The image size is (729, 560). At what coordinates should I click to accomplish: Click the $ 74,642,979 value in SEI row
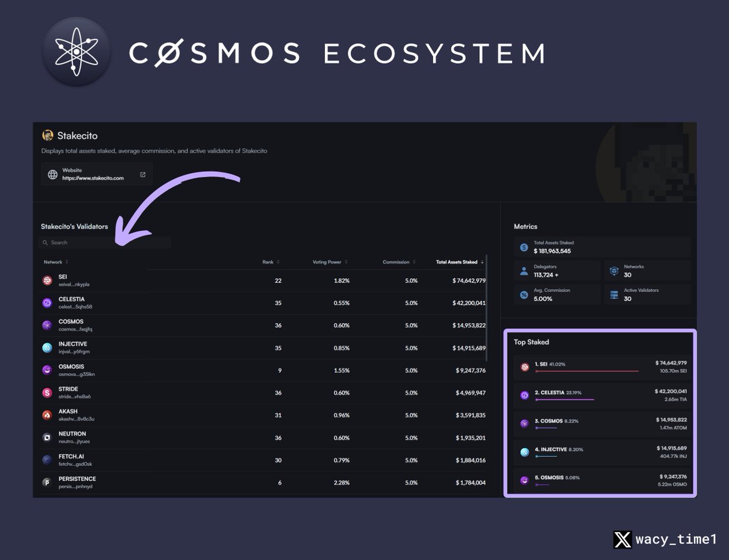(x=469, y=280)
